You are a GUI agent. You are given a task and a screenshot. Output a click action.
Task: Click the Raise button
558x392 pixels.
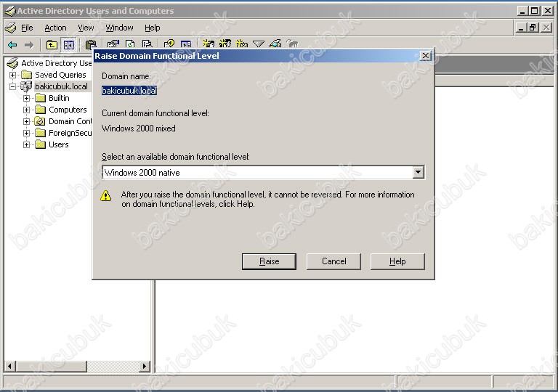pos(269,261)
